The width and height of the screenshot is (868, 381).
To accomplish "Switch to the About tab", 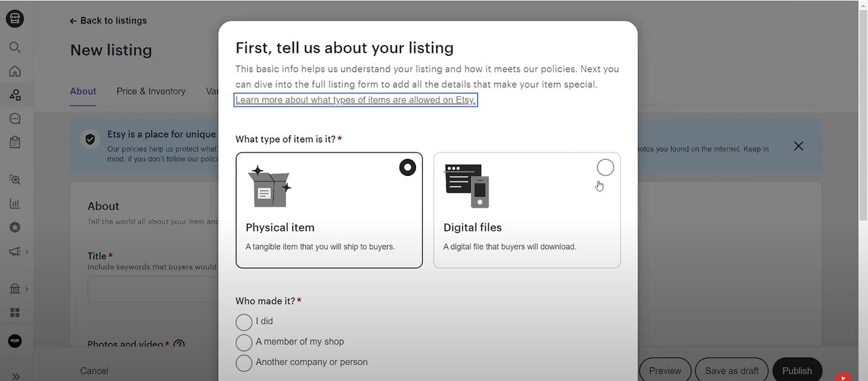I will (x=83, y=91).
